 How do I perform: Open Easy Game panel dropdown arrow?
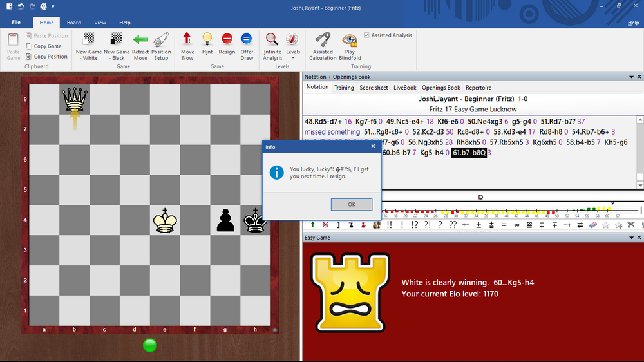(631, 238)
